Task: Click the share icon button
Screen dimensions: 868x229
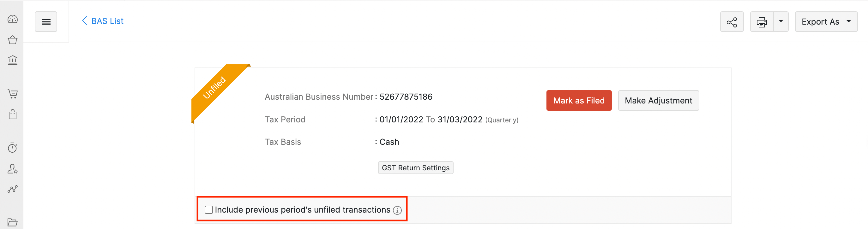Action: tap(732, 22)
